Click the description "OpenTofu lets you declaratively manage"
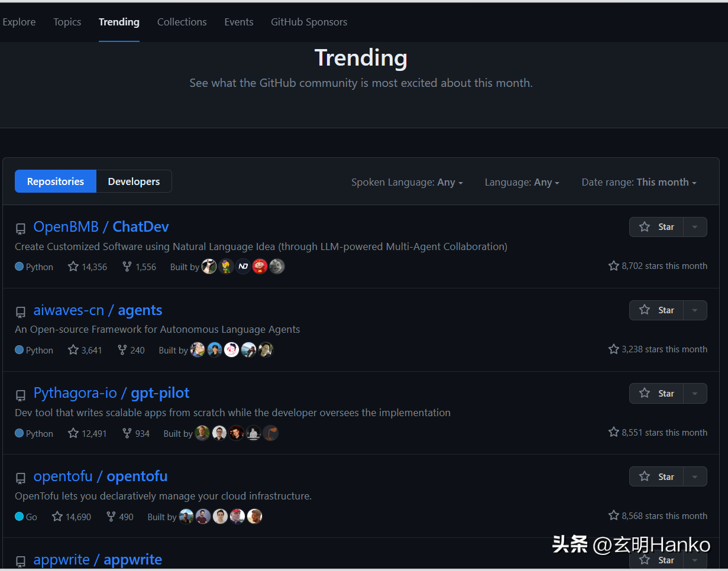 pyautogui.click(x=163, y=496)
